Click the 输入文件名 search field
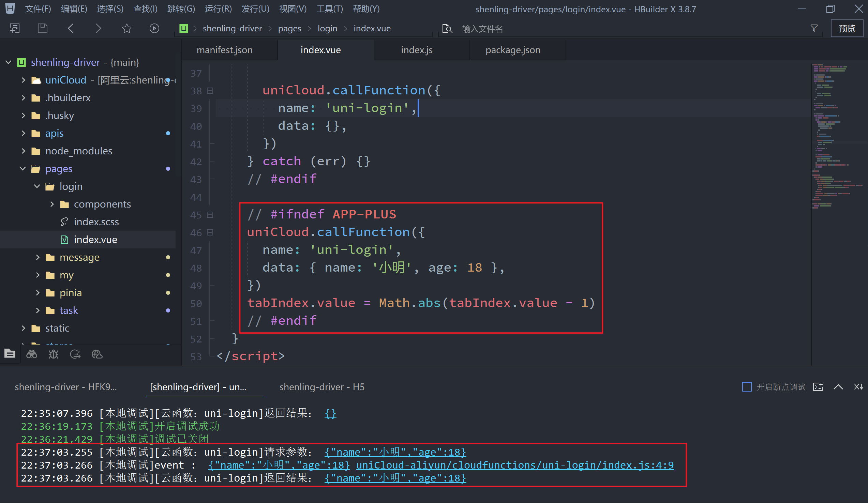The height and width of the screenshot is (503, 868). tap(482, 29)
